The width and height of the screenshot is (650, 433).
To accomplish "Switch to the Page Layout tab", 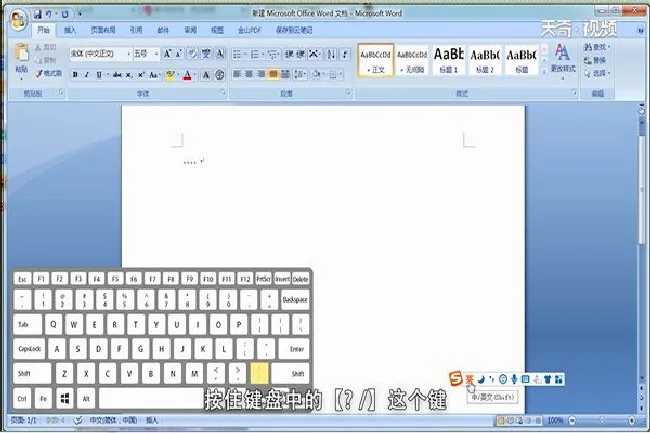I will [x=103, y=30].
